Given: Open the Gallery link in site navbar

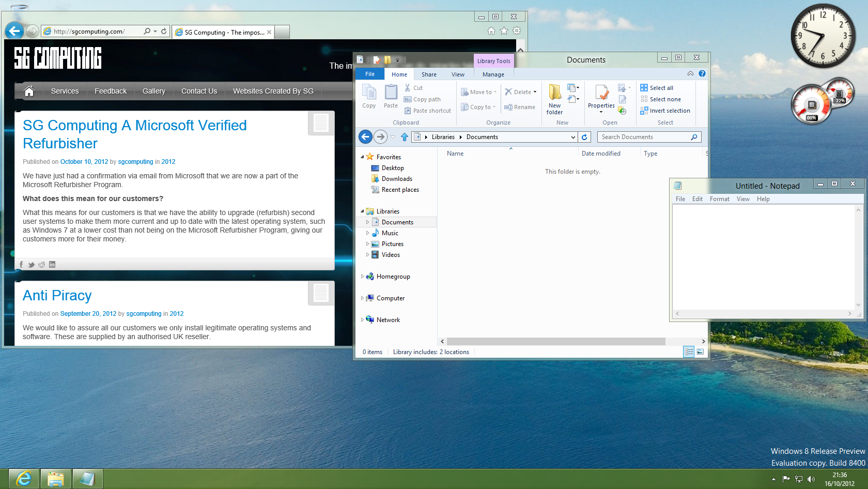Looking at the screenshot, I should (154, 91).
